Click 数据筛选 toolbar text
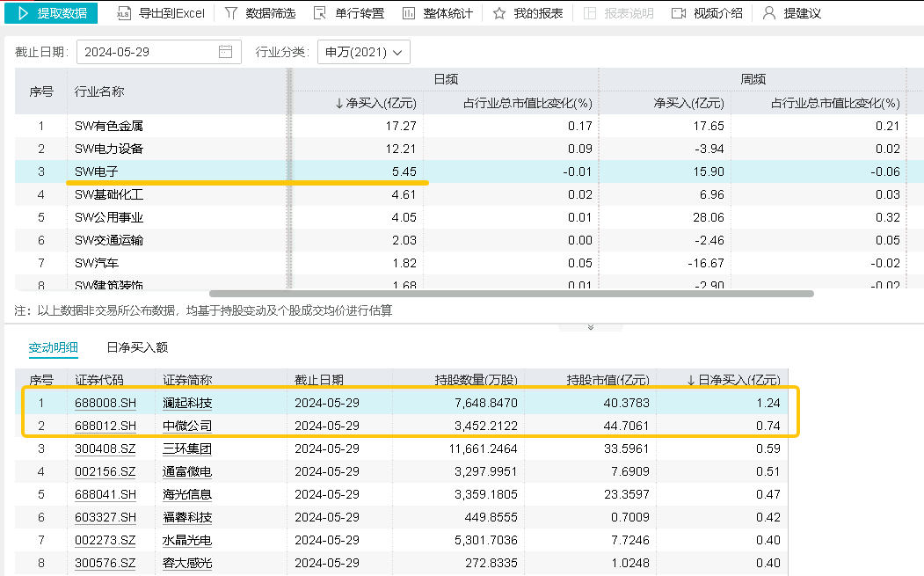The width and height of the screenshot is (924, 576). coord(271,13)
